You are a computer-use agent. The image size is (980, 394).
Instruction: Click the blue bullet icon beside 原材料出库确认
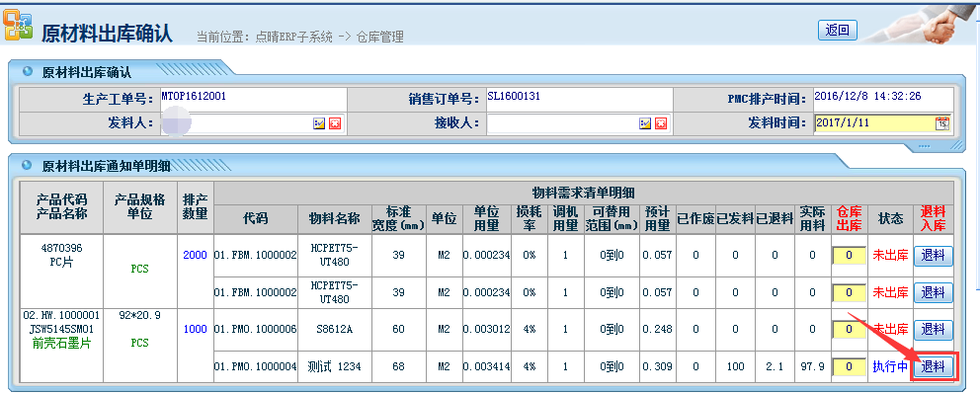[x=27, y=71]
